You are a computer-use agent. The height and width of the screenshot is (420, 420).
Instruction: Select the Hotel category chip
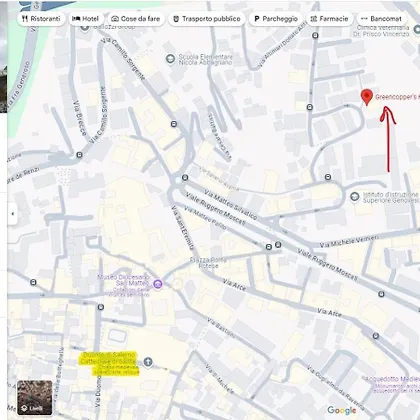(x=86, y=19)
